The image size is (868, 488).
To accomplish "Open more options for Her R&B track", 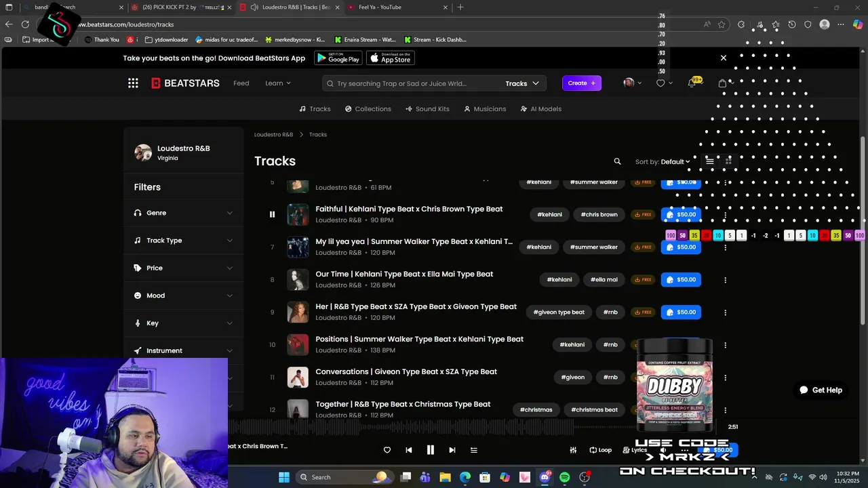I will 725,312.
